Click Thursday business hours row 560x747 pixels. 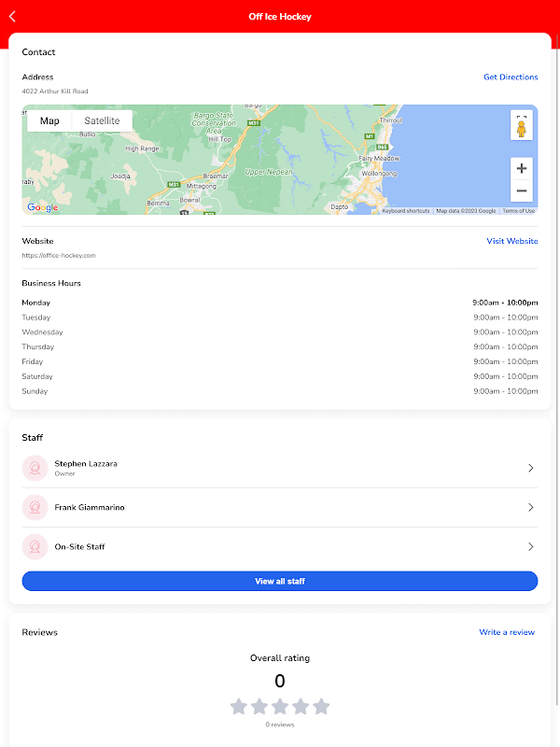click(x=280, y=346)
